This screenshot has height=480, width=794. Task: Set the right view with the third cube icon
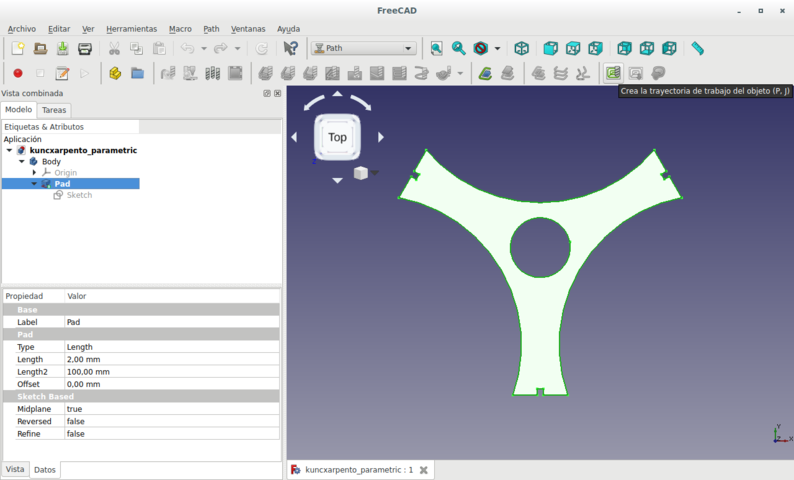pyautogui.click(x=595, y=49)
